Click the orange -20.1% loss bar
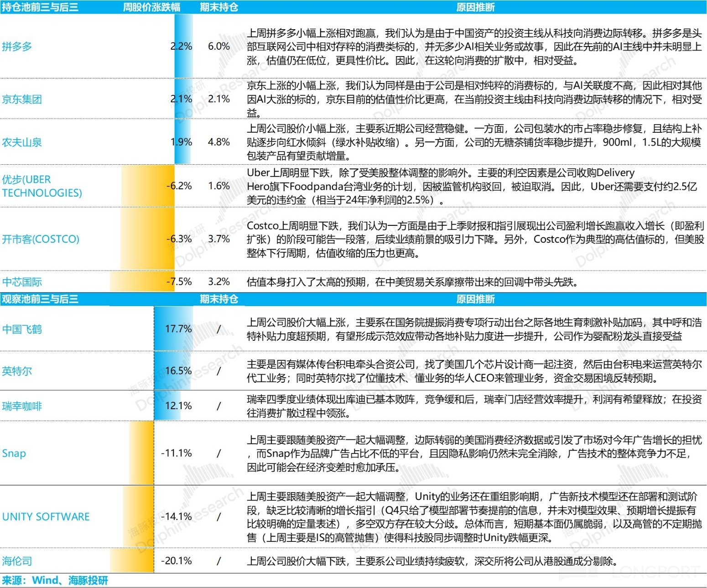The width and height of the screenshot is (707, 588). (x=132, y=561)
